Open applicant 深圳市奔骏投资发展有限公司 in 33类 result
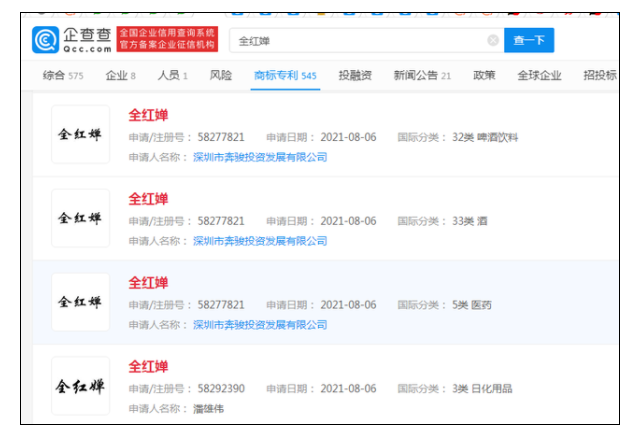Screen dimensions: 627x432 (x=260, y=241)
